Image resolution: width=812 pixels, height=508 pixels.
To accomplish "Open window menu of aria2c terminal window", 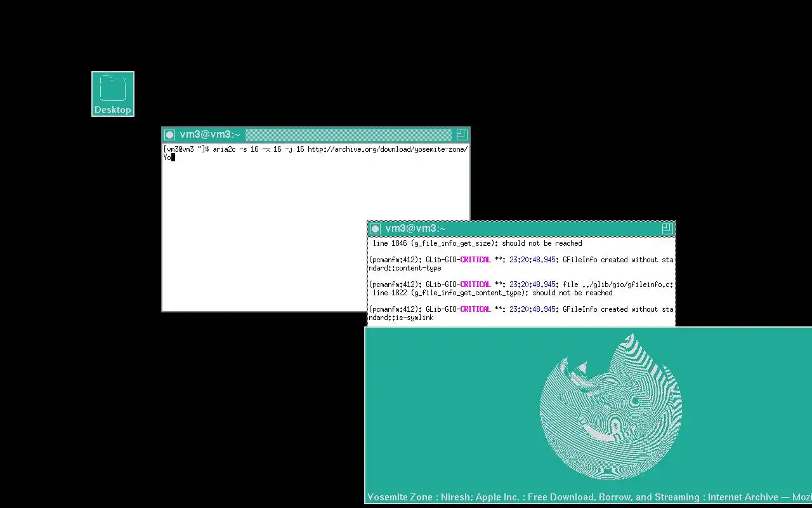I will pyautogui.click(x=169, y=135).
